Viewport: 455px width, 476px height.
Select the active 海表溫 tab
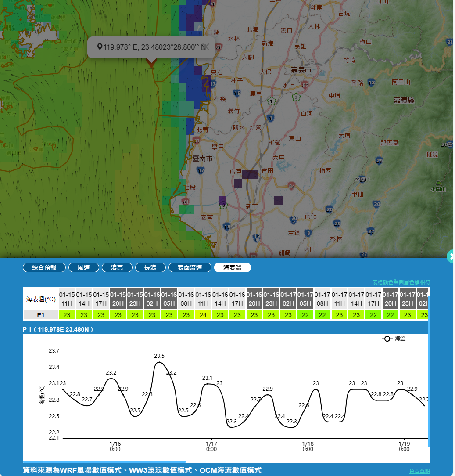pos(232,267)
